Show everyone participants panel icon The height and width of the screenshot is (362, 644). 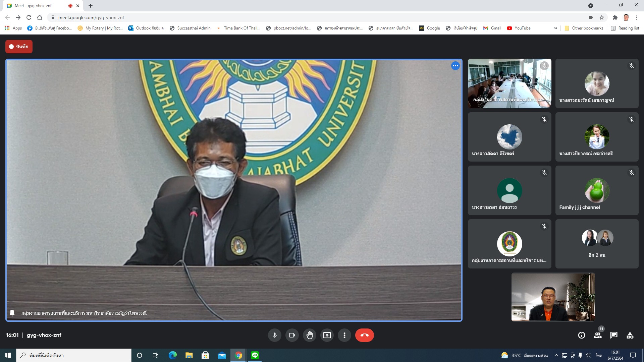598,335
